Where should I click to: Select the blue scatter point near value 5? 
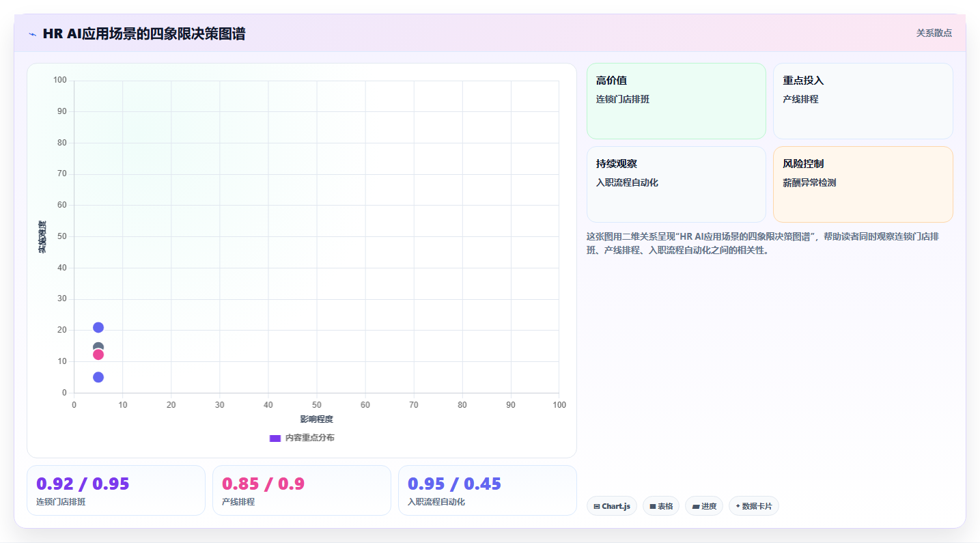(98, 377)
